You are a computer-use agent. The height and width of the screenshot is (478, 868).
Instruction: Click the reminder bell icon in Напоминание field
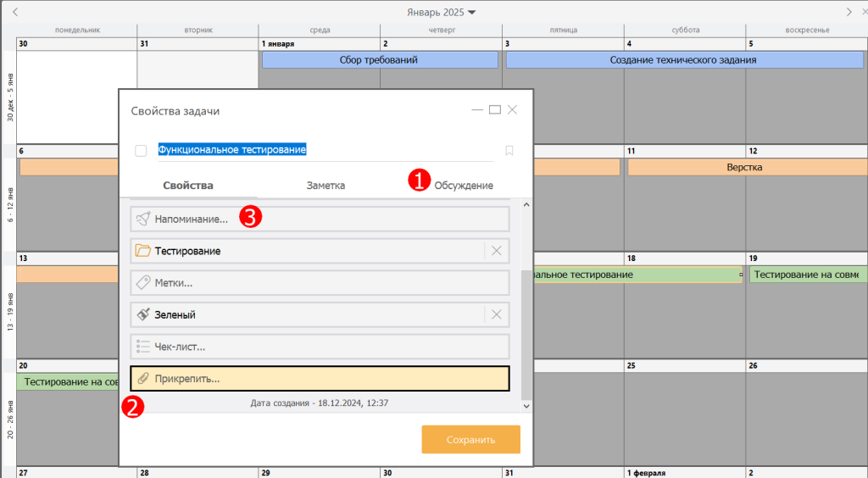point(142,219)
